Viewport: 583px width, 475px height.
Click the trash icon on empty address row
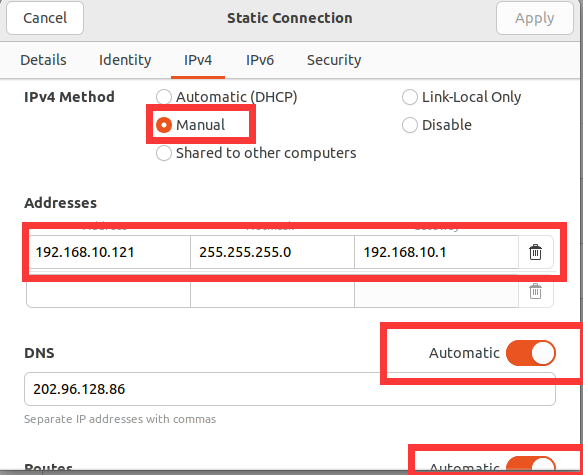(x=535, y=291)
